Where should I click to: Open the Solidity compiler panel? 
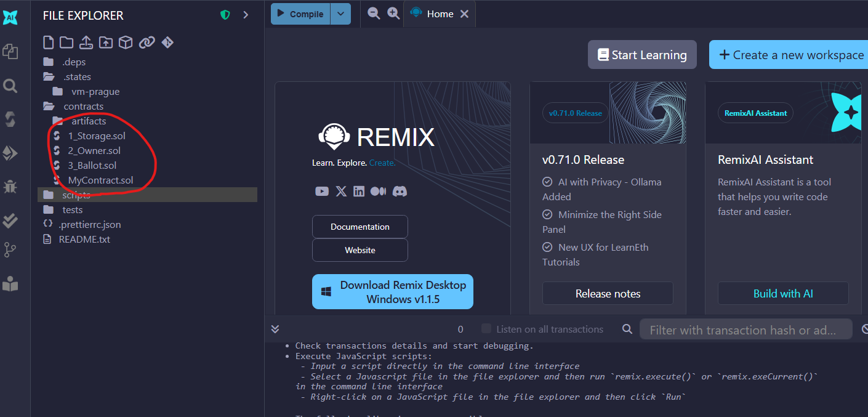10,119
